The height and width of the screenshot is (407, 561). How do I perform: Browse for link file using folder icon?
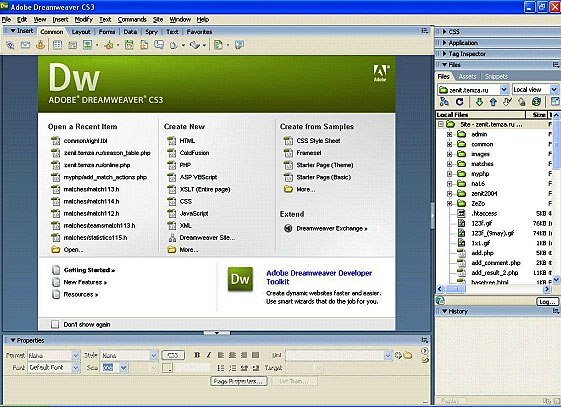(x=408, y=355)
